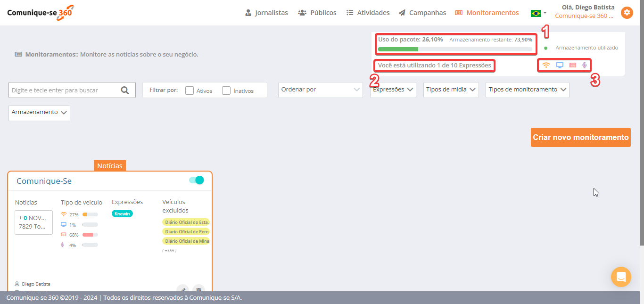Navigate to Atividades
Image resolution: width=644 pixels, height=304 pixels.
[x=368, y=13]
